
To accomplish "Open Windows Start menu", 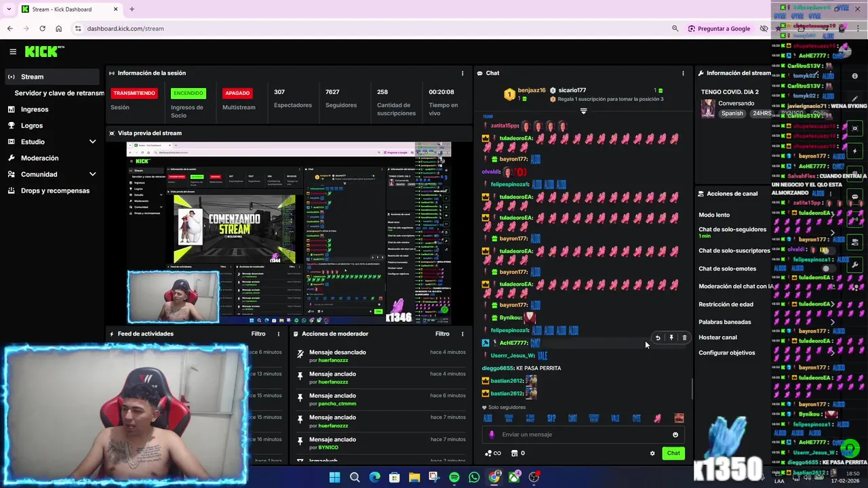I will tap(334, 477).
